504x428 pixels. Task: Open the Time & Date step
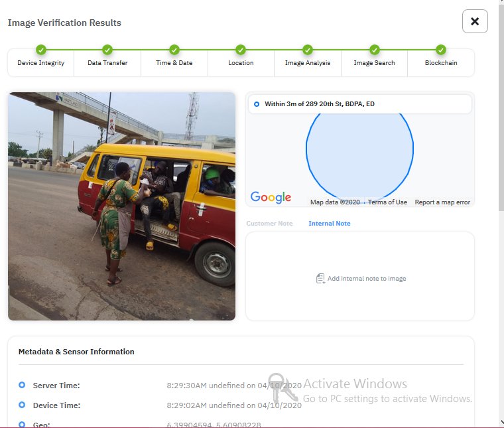pyautogui.click(x=174, y=63)
